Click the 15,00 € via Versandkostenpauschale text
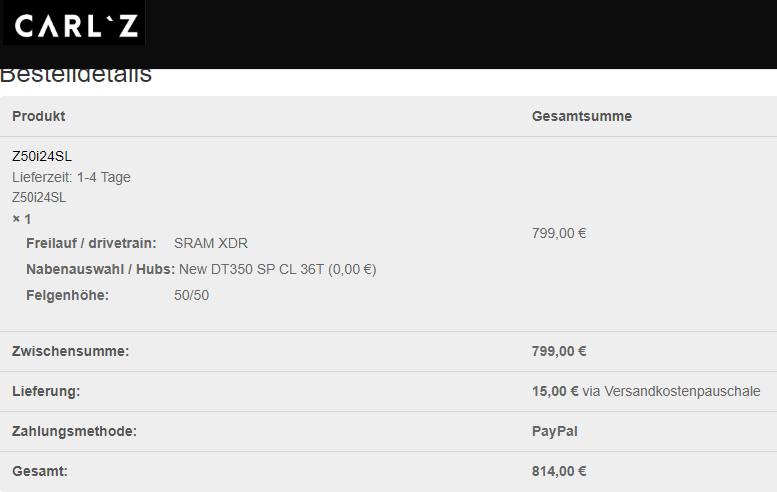 pos(646,391)
